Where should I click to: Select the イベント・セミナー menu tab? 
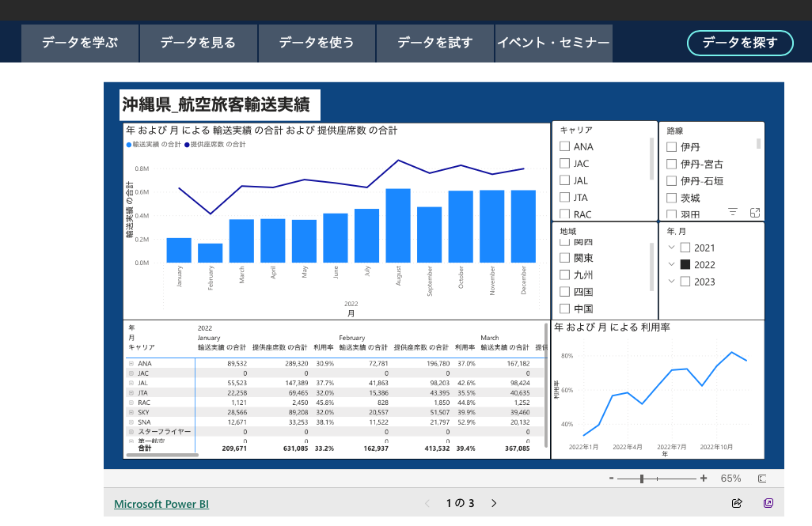[553, 43]
